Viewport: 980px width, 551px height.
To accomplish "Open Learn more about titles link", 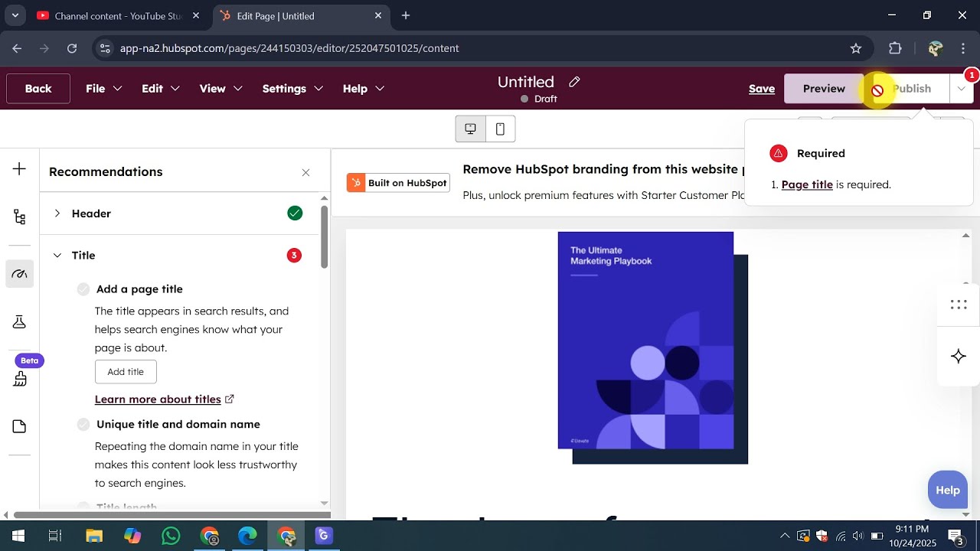I will (x=165, y=399).
